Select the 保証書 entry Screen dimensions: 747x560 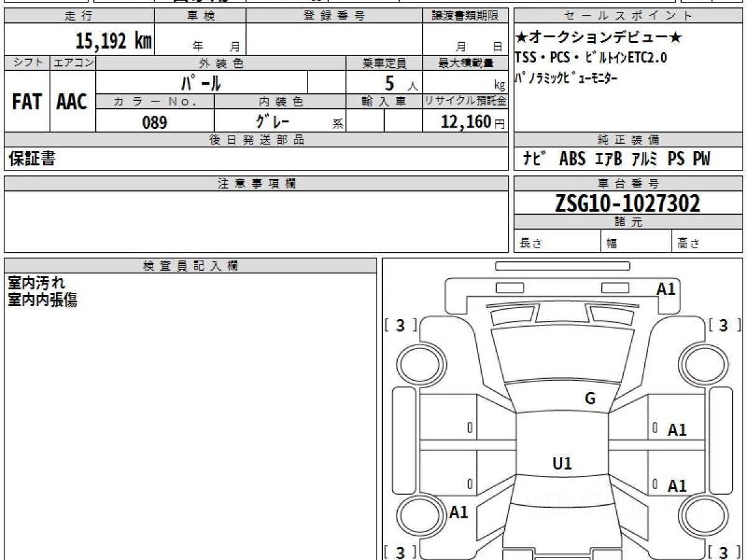32,159
